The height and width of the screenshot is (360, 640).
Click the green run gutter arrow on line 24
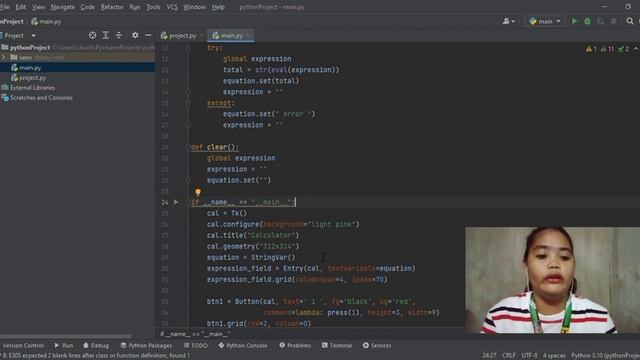[176, 202]
